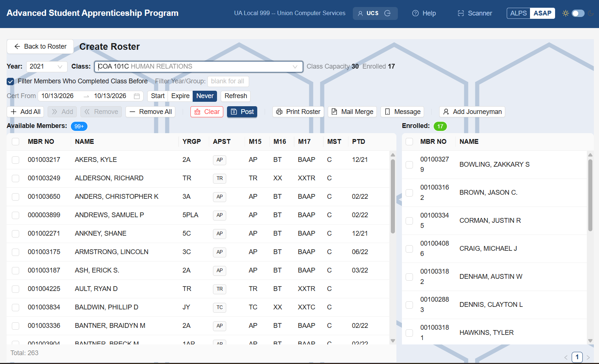
Task: Click the Print Roster button
Action: point(298,112)
